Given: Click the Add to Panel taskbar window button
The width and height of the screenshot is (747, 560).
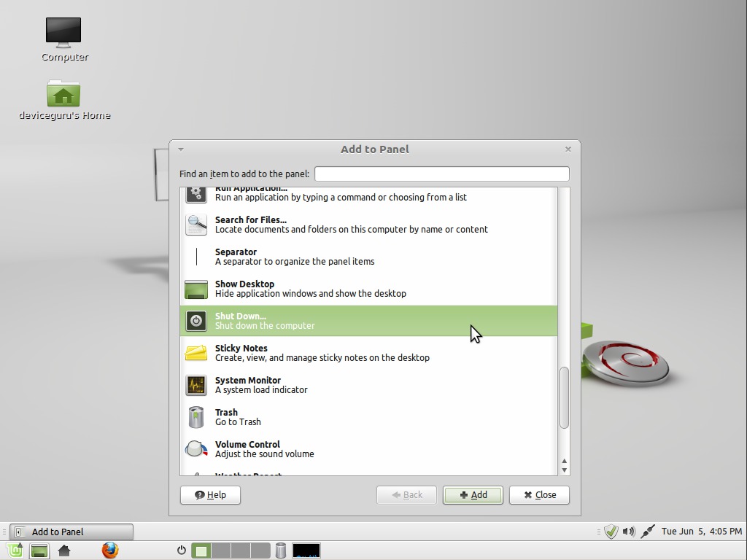Looking at the screenshot, I should (x=71, y=532).
